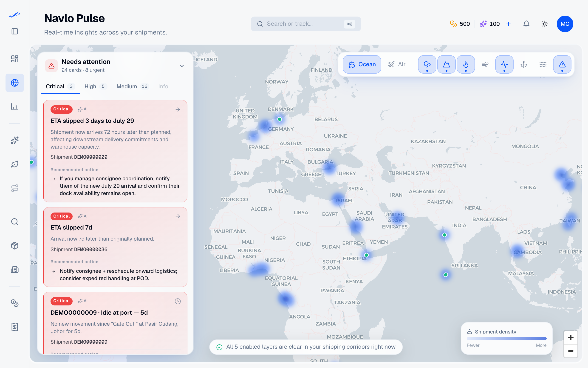Click the green shipment marker near Denmark

point(280,119)
